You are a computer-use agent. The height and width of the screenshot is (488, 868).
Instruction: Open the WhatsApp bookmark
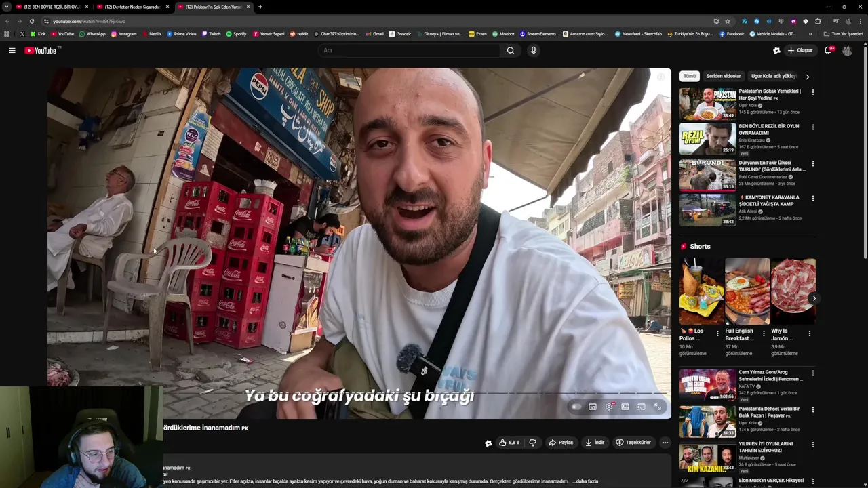pyautogui.click(x=92, y=33)
